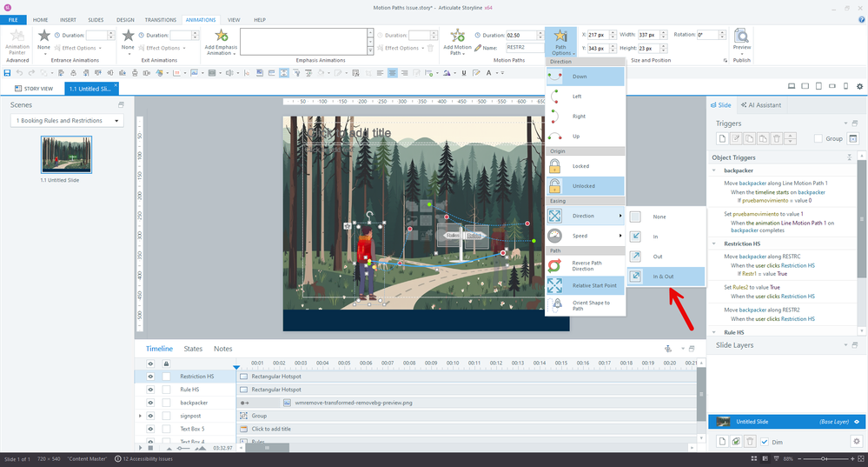
Task: Choose Reverse Path Direction option
Action: 585,264
